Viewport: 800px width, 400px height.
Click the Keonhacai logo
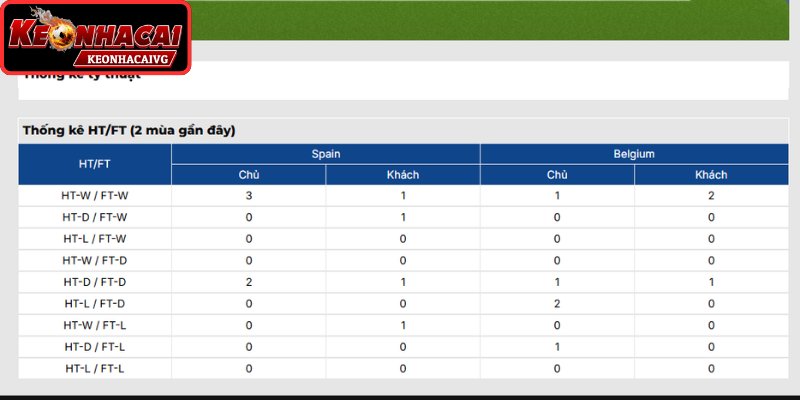(x=95, y=37)
